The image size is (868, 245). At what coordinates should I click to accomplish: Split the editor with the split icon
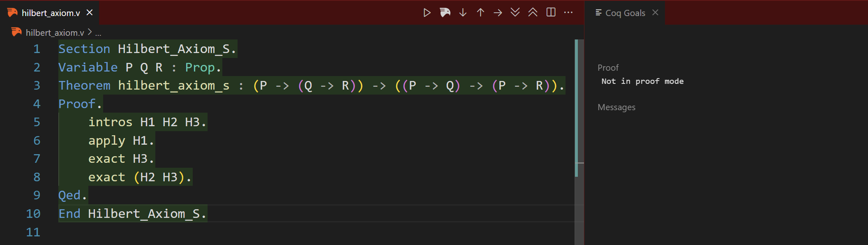tap(551, 13)
